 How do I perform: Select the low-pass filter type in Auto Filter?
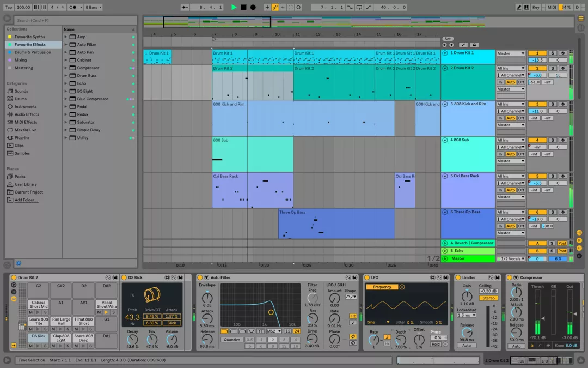(224, 331)
